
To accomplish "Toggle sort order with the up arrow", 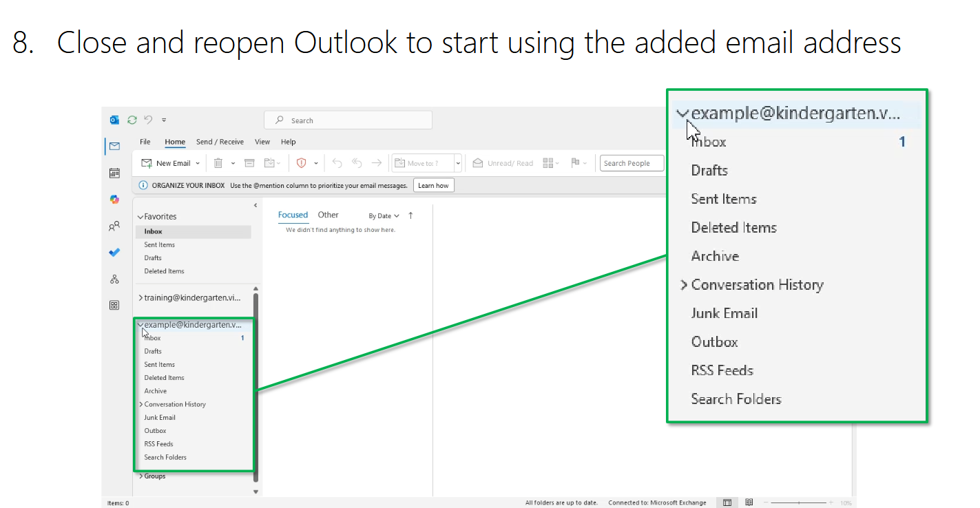I will click(x=410, y=215).
